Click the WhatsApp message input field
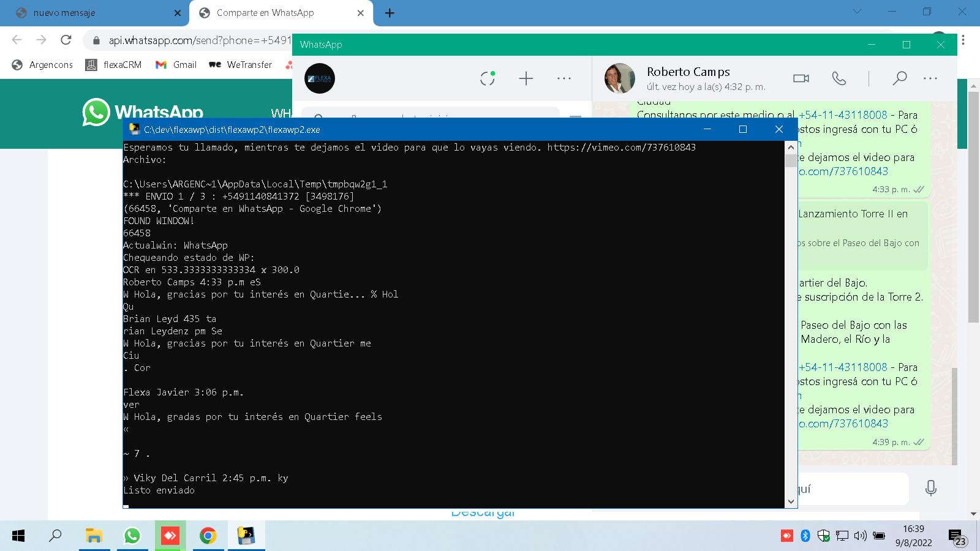Image resolution: width=980 pixels, height=551 pixels. 853,489
